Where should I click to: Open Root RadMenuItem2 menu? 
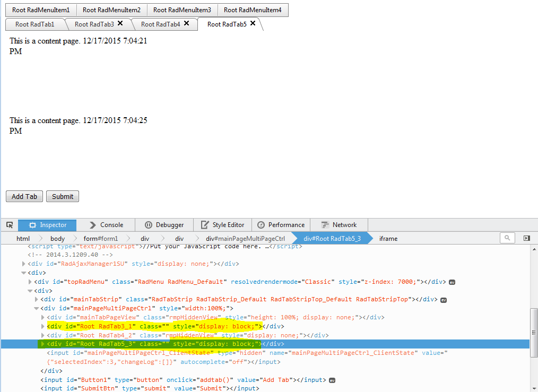pos(111,10)
